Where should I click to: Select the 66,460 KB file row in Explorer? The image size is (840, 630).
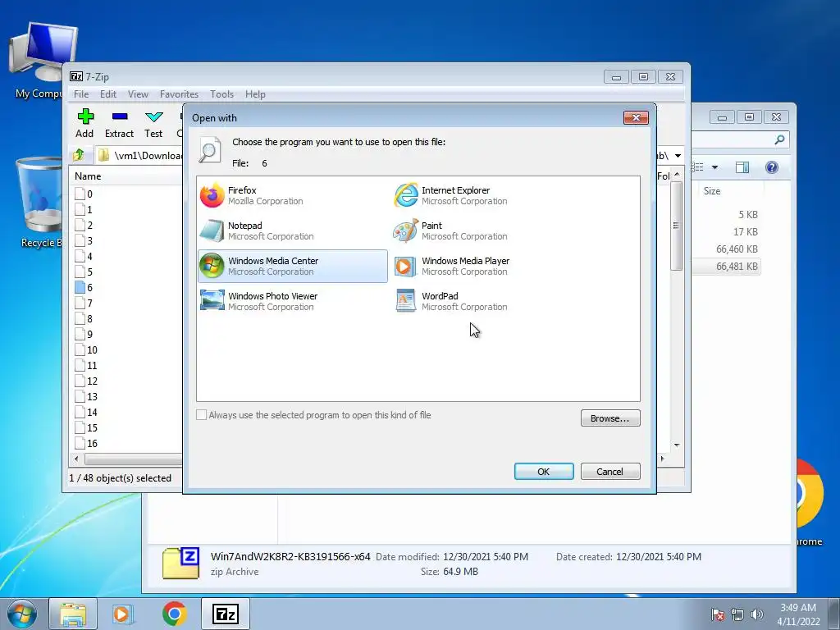[x=737, y=249]
